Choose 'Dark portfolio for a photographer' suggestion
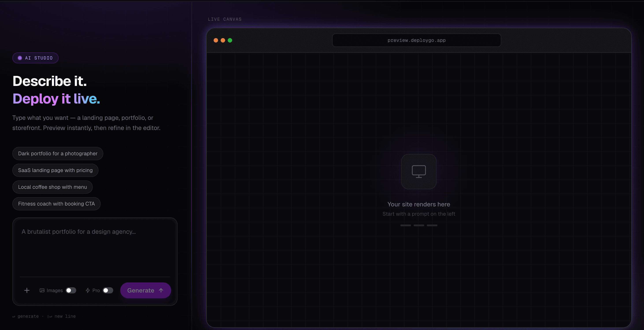 click(58, 154)
